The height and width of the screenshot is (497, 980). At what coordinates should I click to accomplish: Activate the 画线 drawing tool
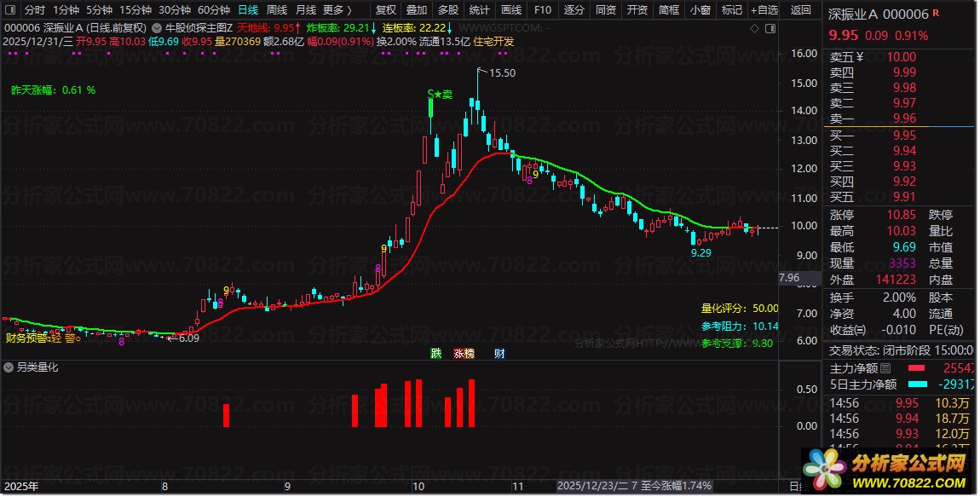(511, 10)
